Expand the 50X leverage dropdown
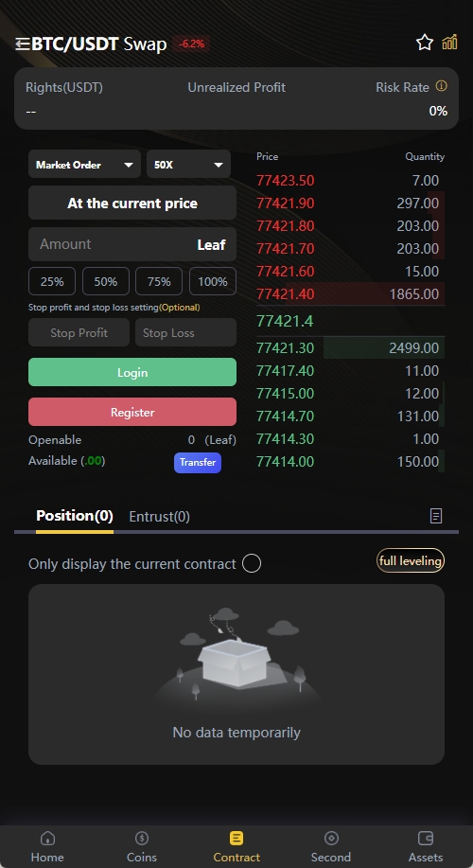The height and width of the screenshot is (868, 473). click(188, 165)
